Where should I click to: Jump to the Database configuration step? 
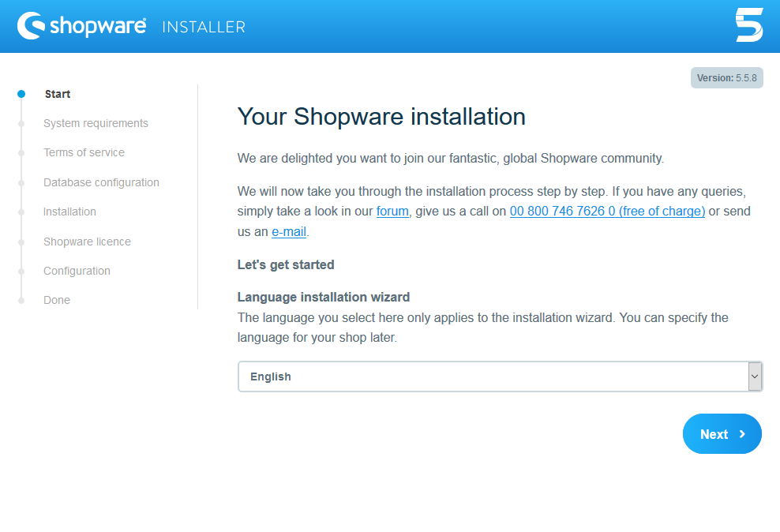coord(101,182)
